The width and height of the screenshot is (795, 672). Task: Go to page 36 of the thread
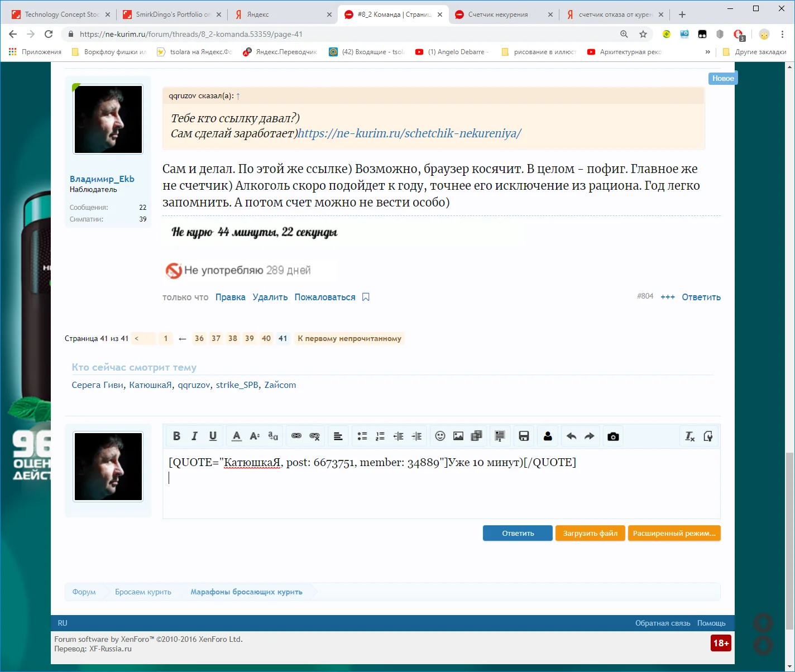point(199,338)
